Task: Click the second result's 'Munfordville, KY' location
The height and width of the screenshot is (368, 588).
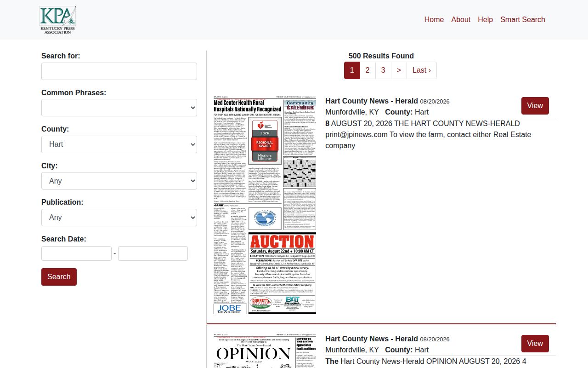Action: (x=352, y=350)
